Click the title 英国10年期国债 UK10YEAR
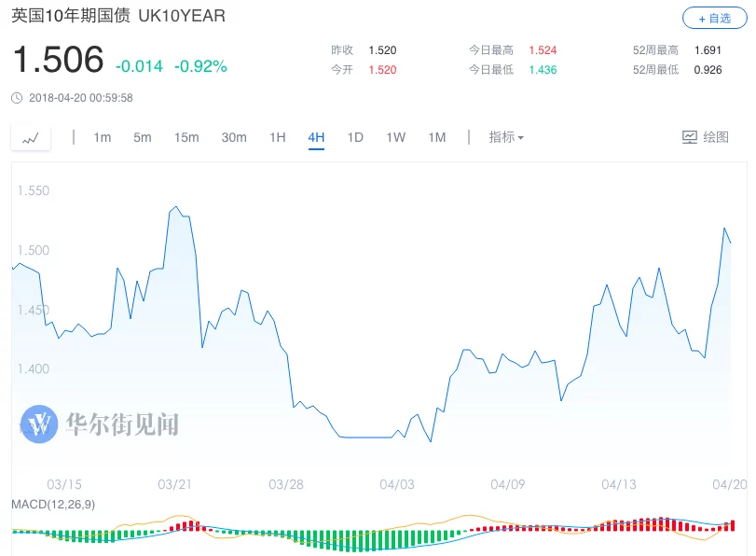756x556 pixels. [x=118, y=16]
